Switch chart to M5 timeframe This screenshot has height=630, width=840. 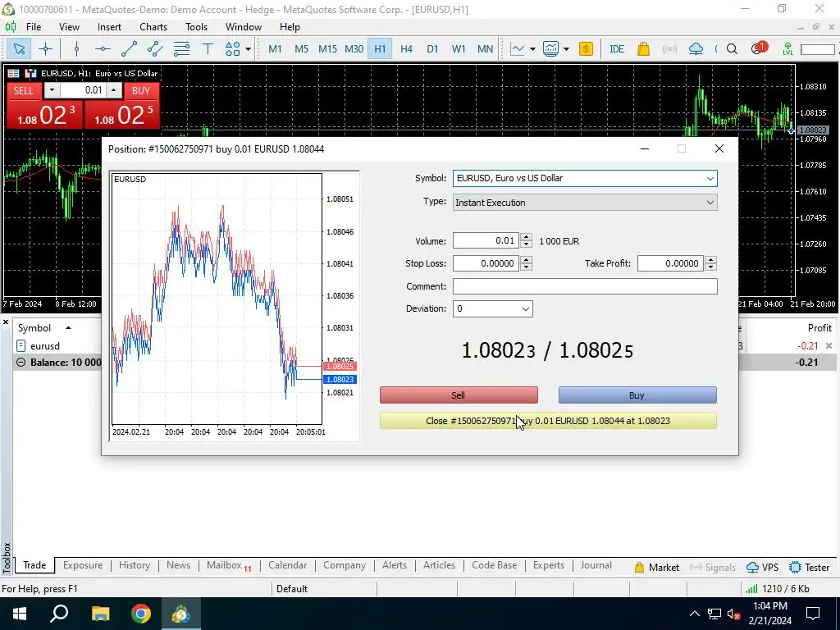(302, 49)
